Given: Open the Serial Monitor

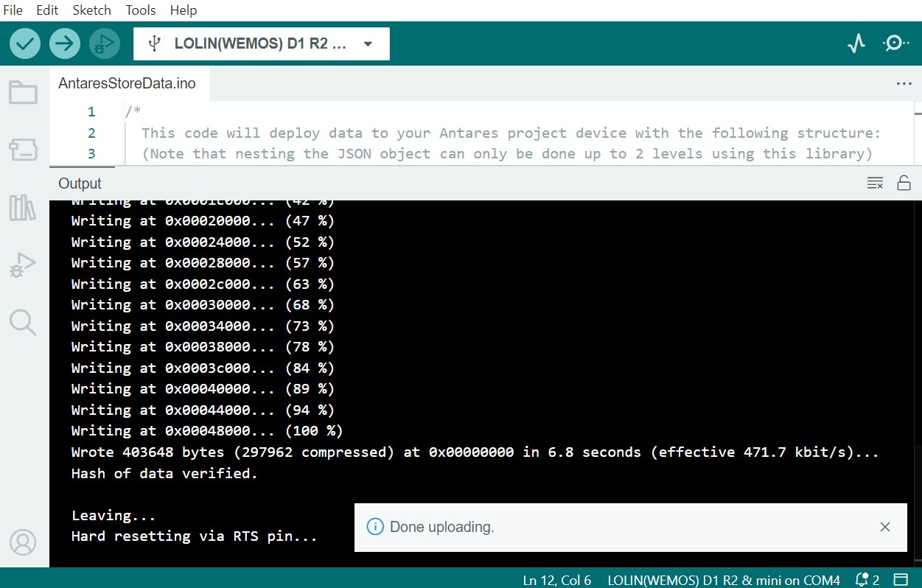Looking at the screenshot, I should click(x=895, y=43).
